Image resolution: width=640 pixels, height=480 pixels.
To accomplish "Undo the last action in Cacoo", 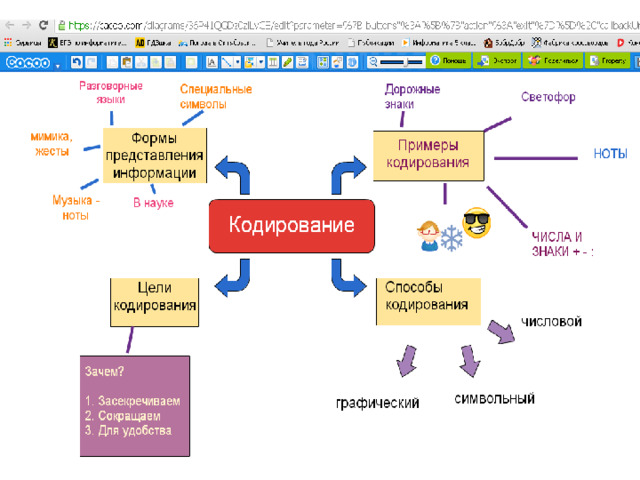I will 76,62.
